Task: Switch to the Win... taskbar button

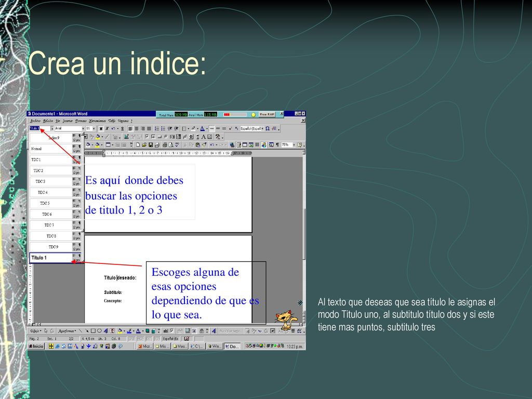Action: point(215,346)
